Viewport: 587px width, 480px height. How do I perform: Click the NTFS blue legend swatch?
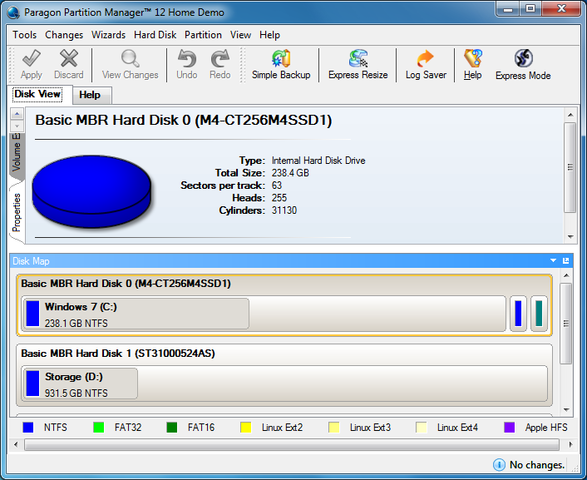(x=28, y=427)
